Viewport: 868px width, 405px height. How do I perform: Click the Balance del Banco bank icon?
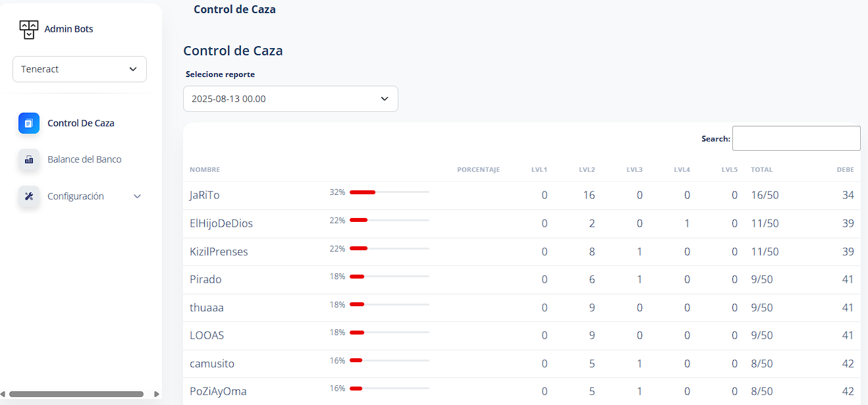click(29, 159)
